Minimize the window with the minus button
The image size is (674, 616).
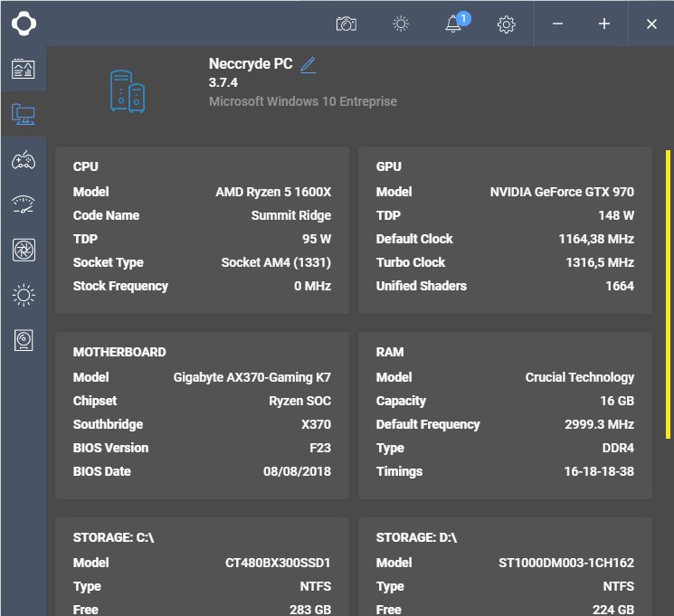(557, 24)
